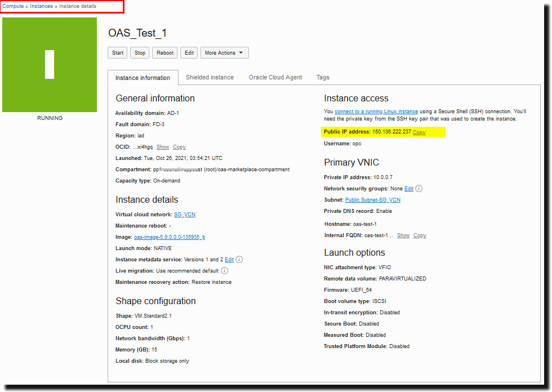The width and height of the screenshot is (552, 392).
Task: Show the full OCID value
Action: [x=162, y=146]
